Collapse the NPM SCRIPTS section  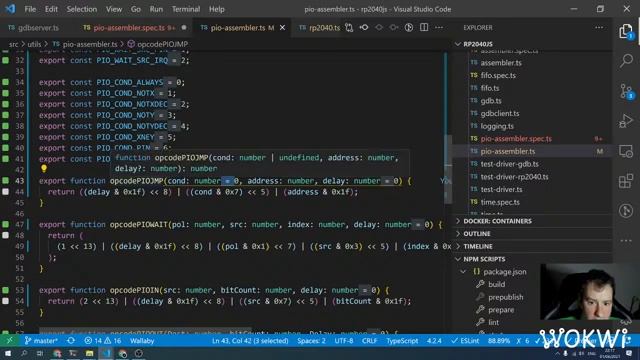coord(484,259)
